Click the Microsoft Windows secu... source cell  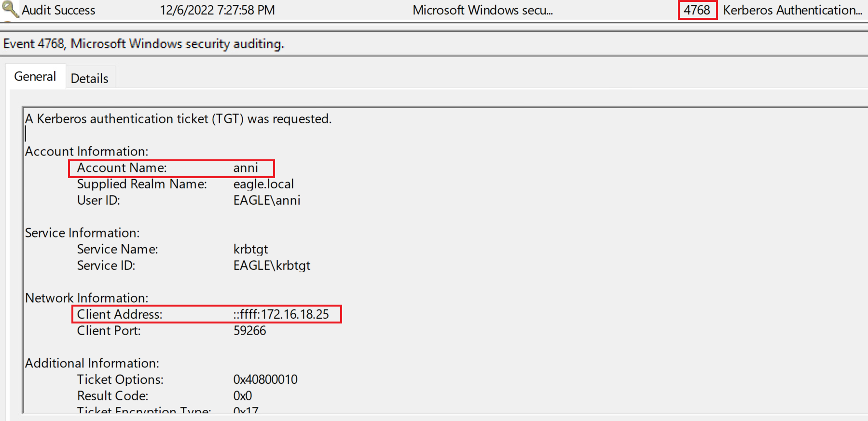pyautogui.click(x=482, y=10)
